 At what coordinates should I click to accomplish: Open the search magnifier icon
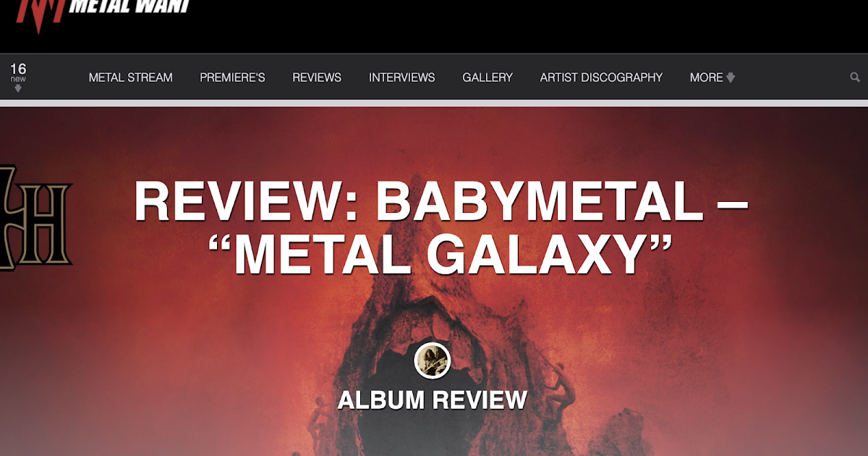click(855, 77)
